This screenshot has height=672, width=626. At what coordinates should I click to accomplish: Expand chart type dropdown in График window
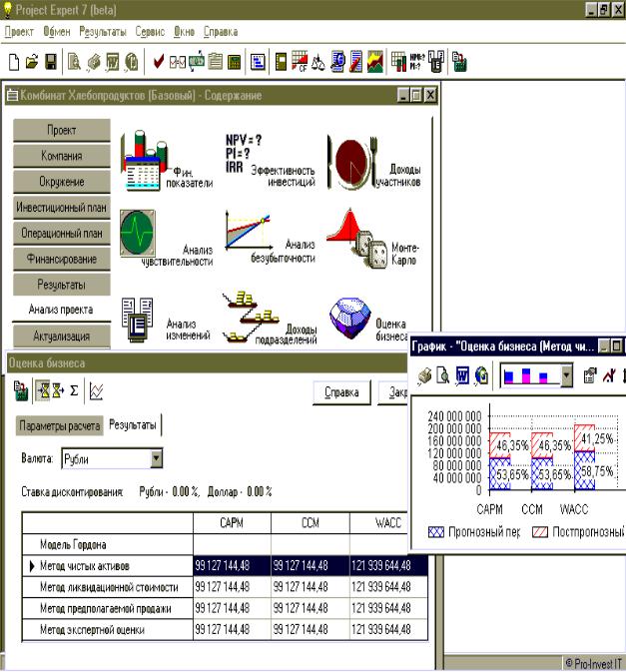point(566,375)
